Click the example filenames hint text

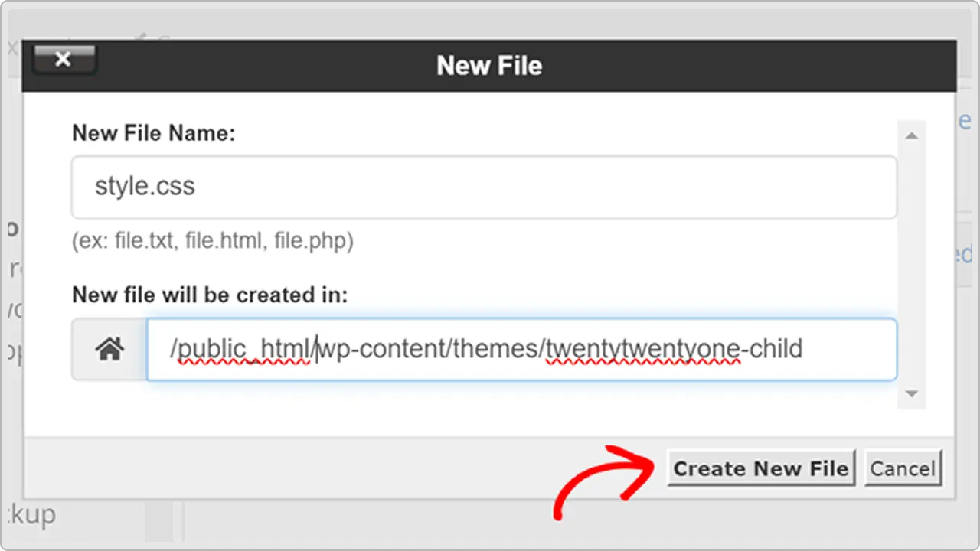pyautogui.click(x=213, y=242)
